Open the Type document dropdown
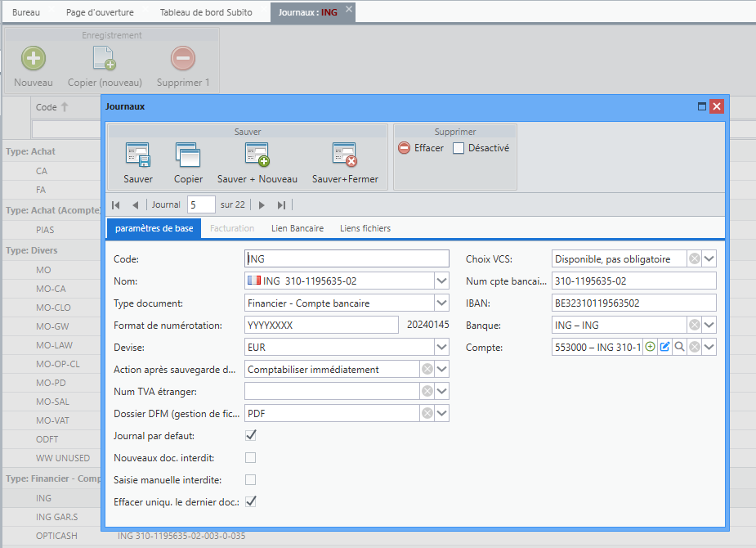 (441, 303)
